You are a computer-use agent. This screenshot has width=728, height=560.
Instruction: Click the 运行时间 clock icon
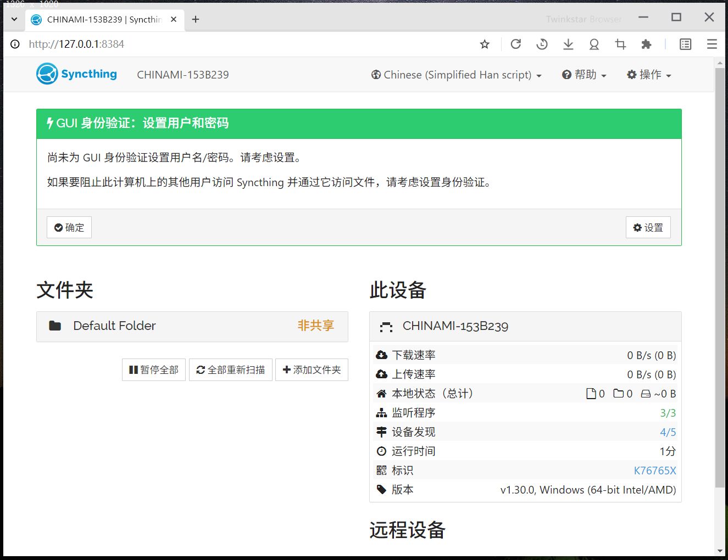point(381,451)
